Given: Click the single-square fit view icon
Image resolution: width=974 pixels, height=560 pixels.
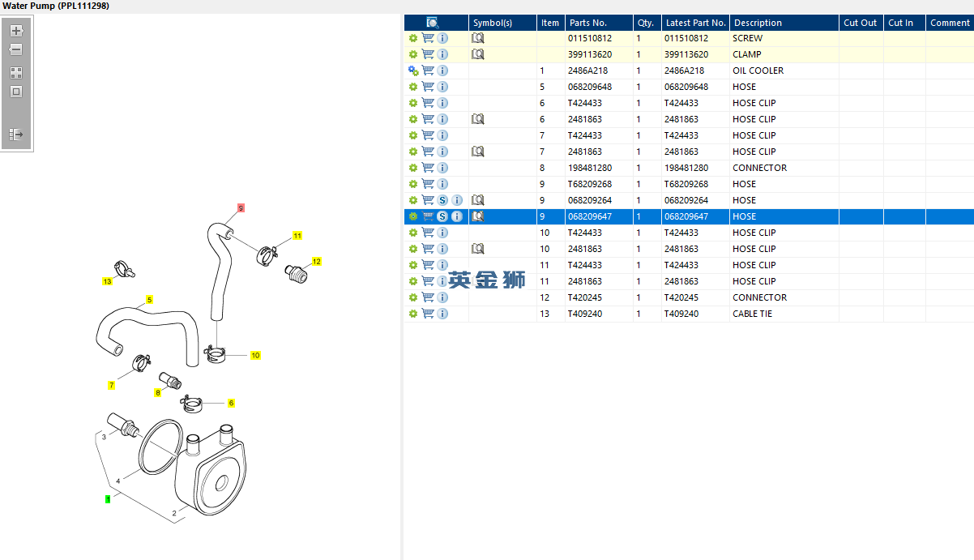Looking at the screenshot, I should click(x=16, y=92).
